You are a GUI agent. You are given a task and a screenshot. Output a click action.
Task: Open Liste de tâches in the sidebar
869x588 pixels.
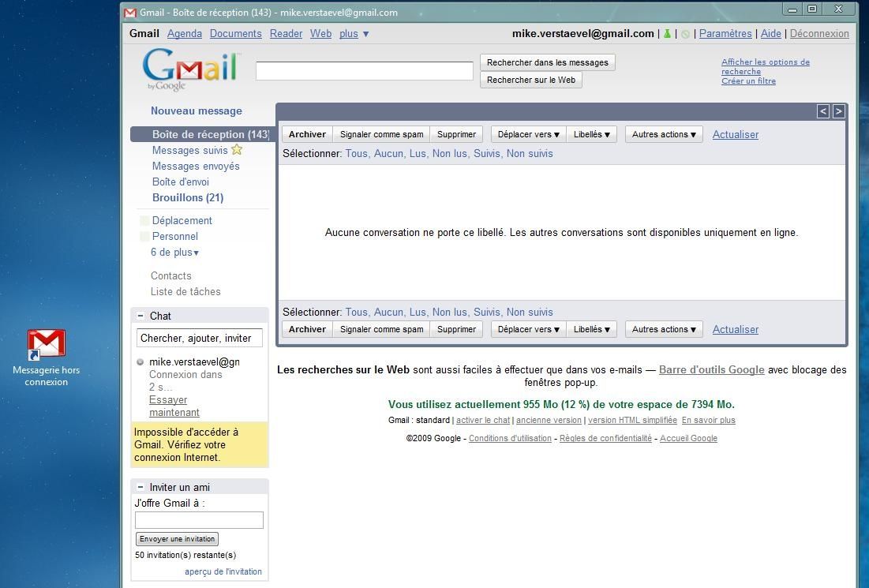185,291
